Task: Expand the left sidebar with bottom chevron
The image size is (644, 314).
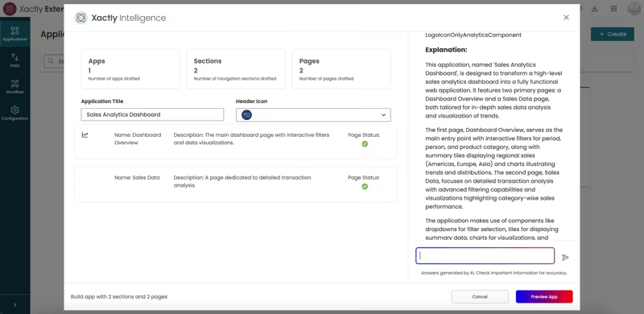Action: click(x=14, y=304)
